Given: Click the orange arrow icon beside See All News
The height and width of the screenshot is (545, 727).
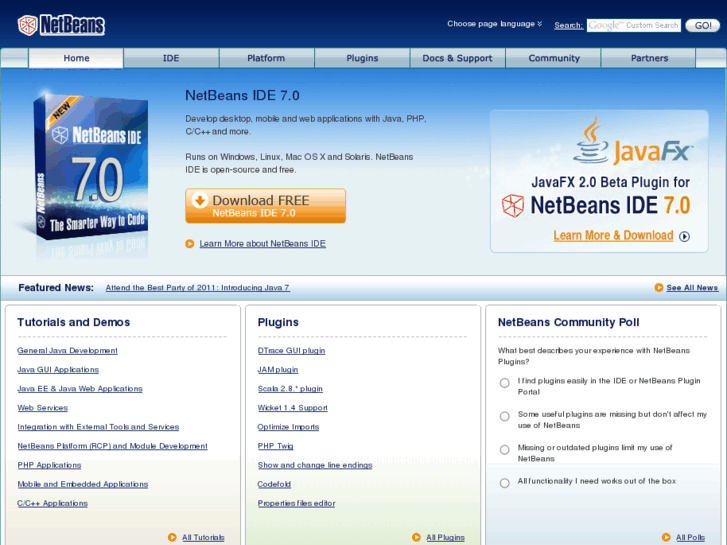Looking at the screenshot, I should pyautogui.click(x=658, y=288).
